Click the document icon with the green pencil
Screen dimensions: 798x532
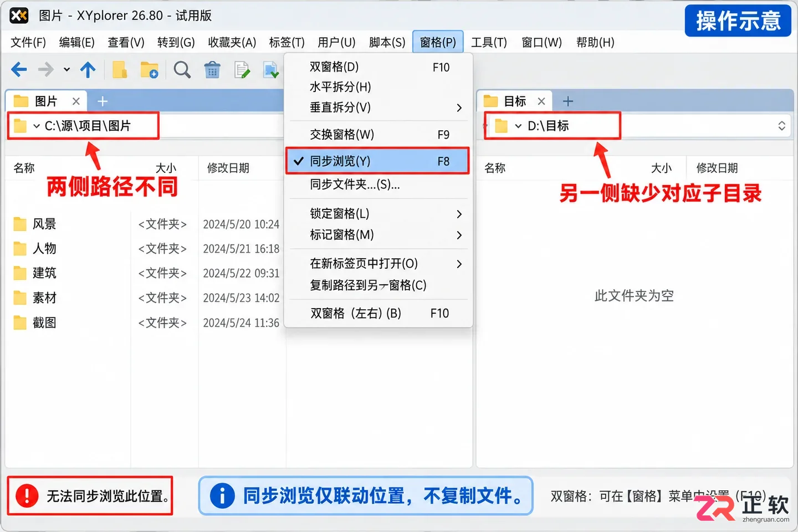coord(242,70)
